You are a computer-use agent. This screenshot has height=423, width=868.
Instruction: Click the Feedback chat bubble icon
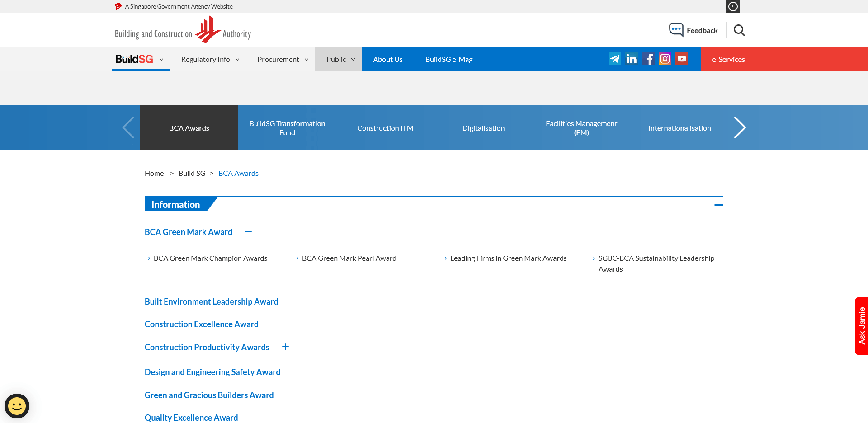tap(676, 30)
